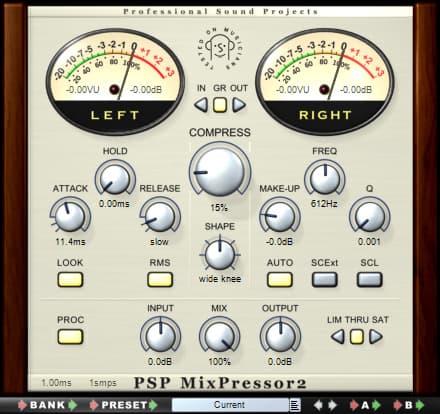Click the SHAPE knob
This screenshot has height=414, width=440.
tap(220, 254)
